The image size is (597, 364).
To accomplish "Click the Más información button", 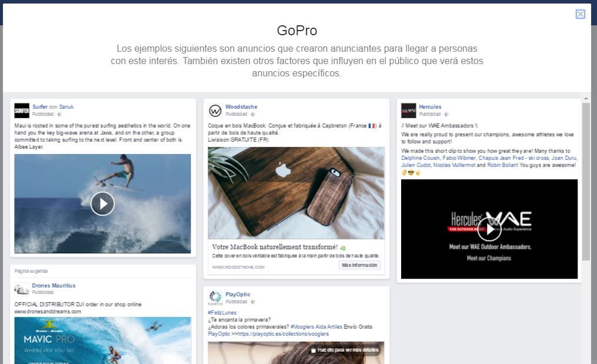I will pyautogui.click(x=359, y=265).
